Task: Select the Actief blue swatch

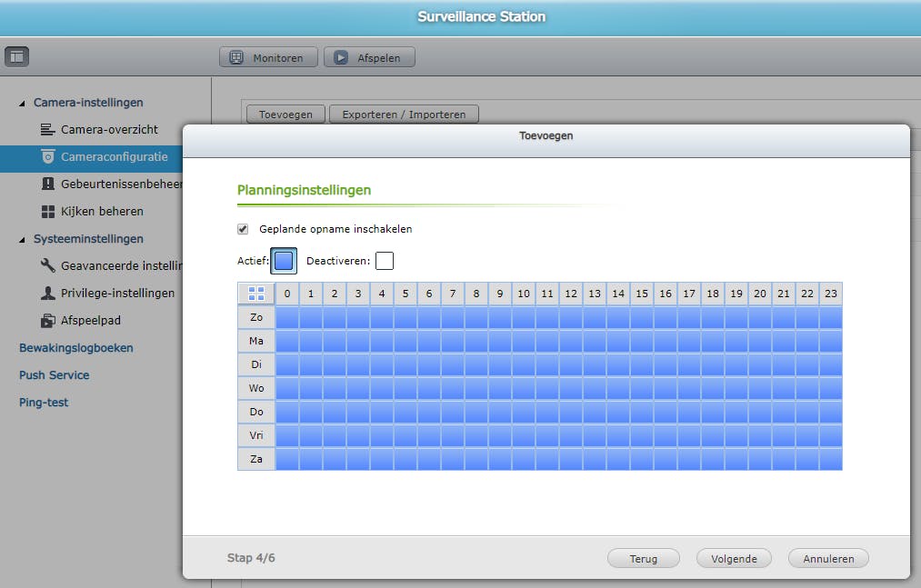Action: [x=283, y=261]
